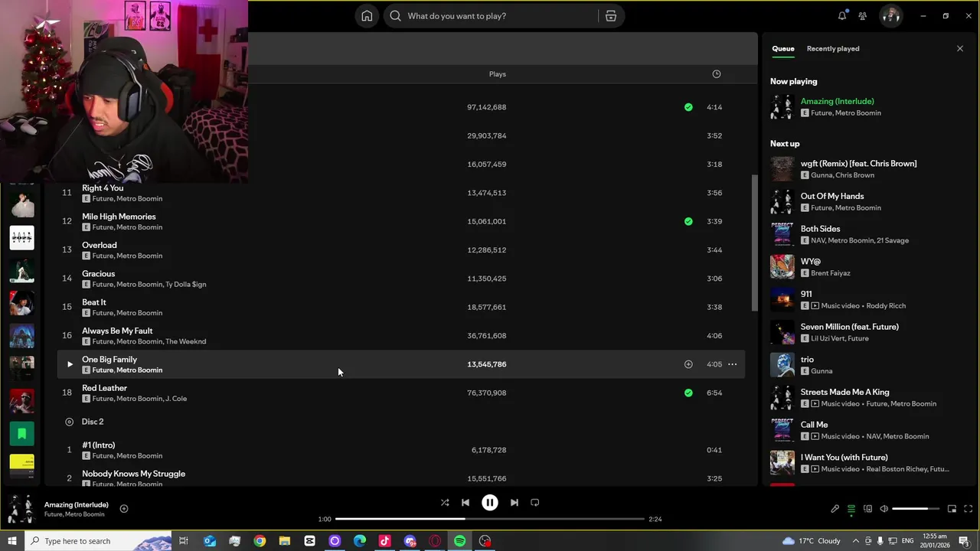Open the lyrics microphone icon in the player bar

pyautogui.click(x=835, y=509)
